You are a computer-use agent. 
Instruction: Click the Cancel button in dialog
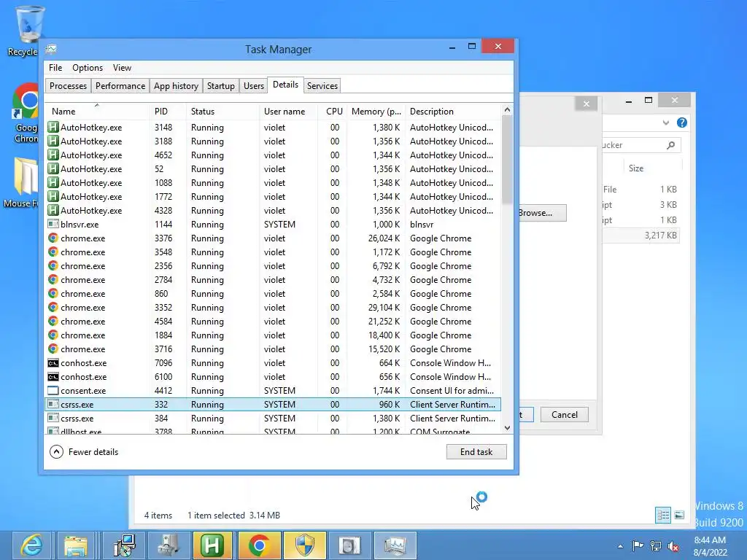pos(564,415)
